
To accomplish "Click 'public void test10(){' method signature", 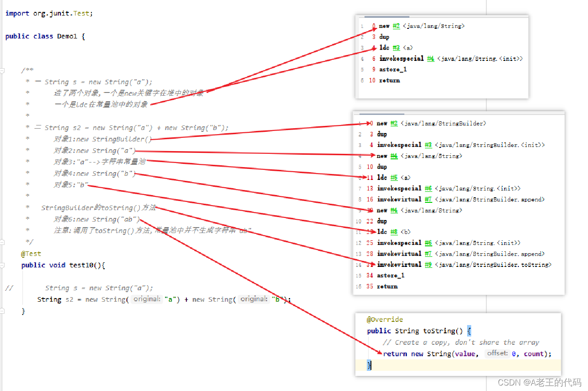I will 63,265.
